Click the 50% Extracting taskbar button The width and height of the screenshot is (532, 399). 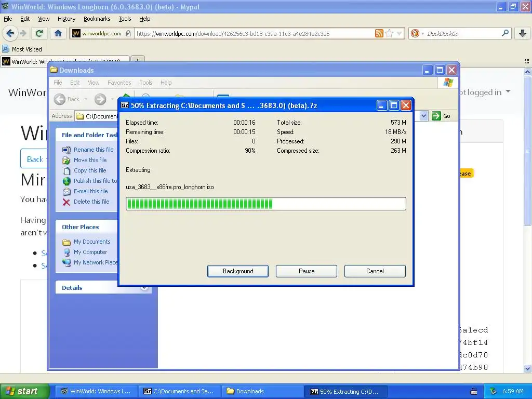344,391
